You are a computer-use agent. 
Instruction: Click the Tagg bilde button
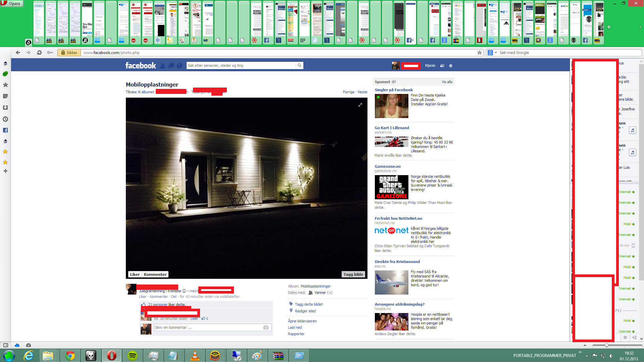click(x=353, y=274)
